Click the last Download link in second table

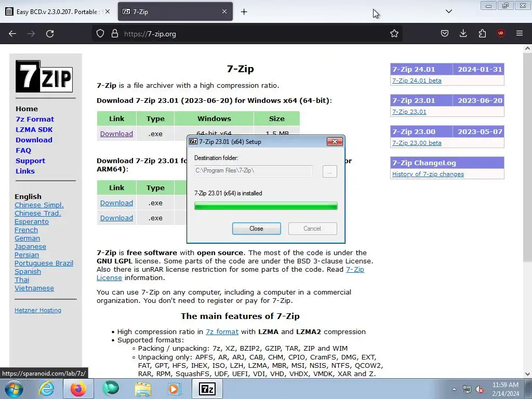tap(116, 218)
